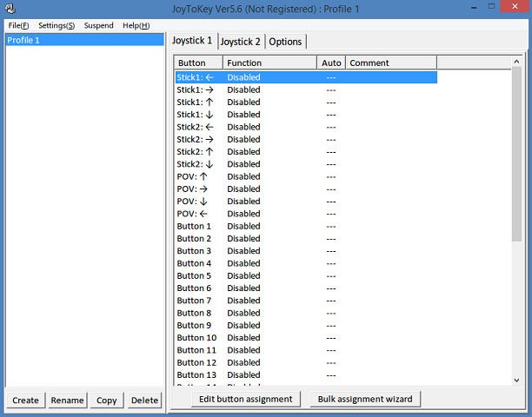The height and width of the screenshot is (417, 532).
Task: Maximize the JoyToKey window
Action: click(491, 7)
